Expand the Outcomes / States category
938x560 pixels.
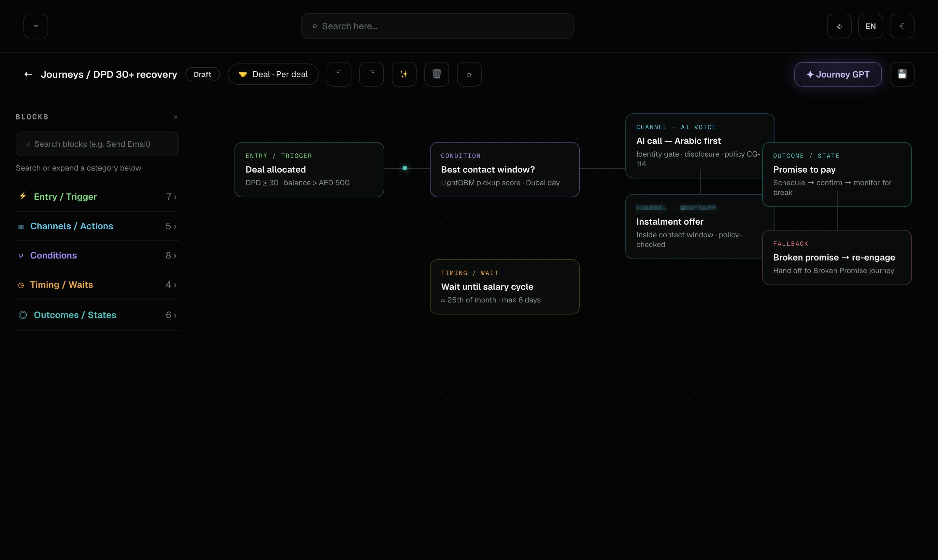tap(97, 315)
